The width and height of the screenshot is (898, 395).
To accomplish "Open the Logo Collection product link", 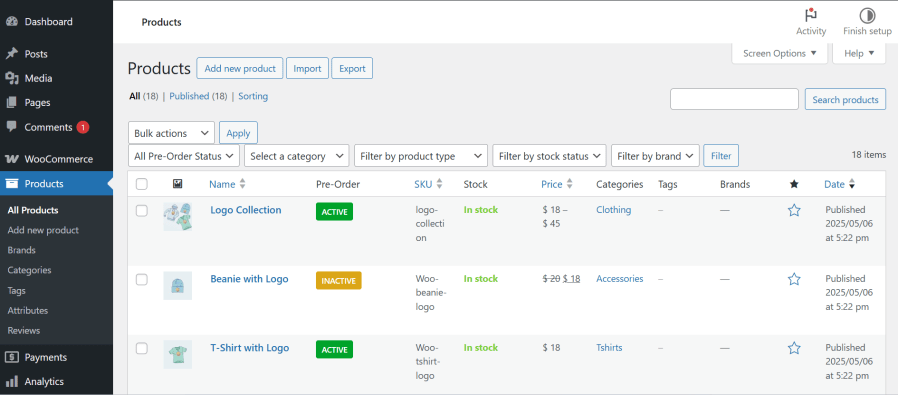I will [x=246, y=210].
